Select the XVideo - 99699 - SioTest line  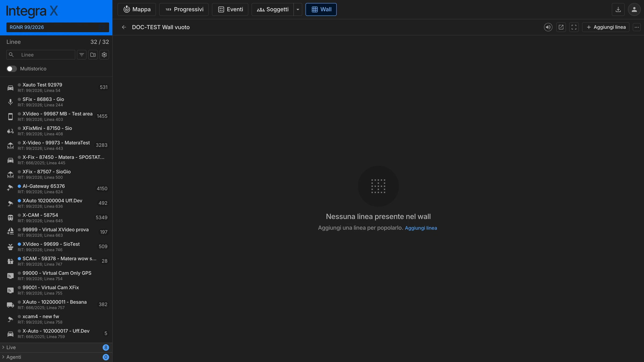(56, 247)
